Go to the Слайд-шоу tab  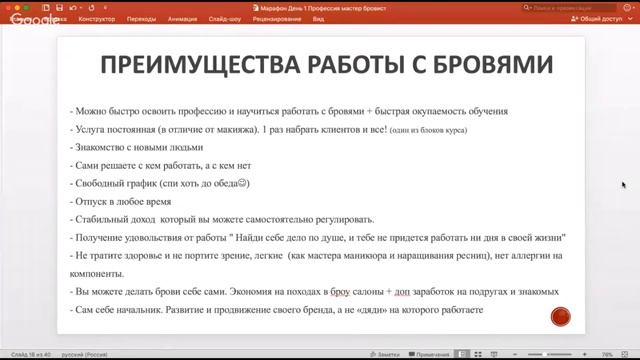[x=224, y=19]
